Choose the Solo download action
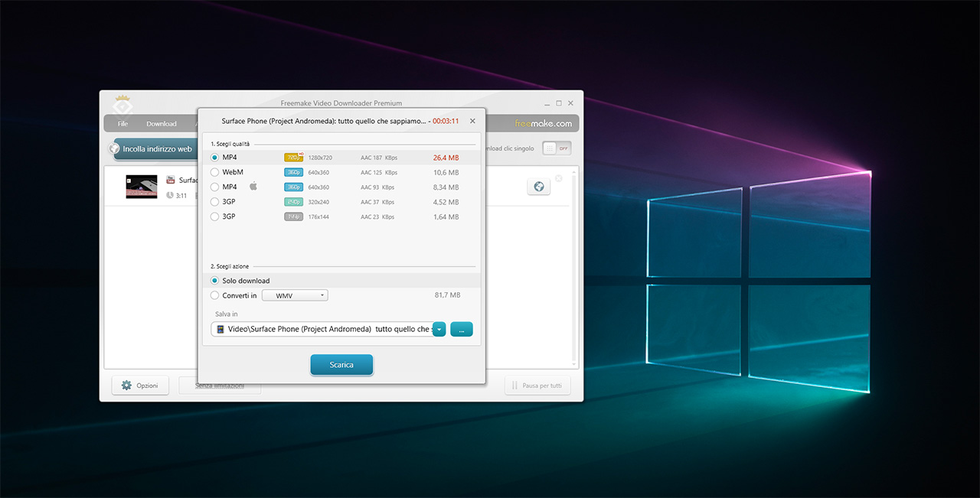 [215, 281]
